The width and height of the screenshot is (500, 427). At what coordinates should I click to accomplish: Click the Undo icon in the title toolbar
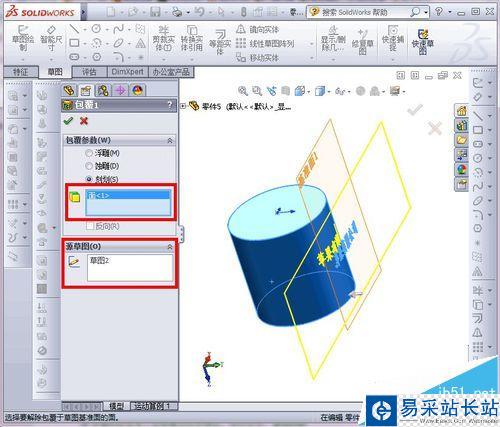coord(199,12)
